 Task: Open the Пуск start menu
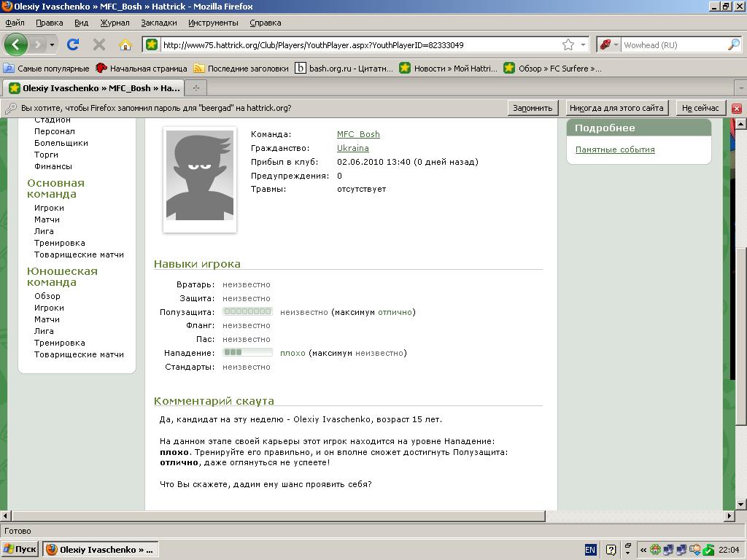pos(20,550)
